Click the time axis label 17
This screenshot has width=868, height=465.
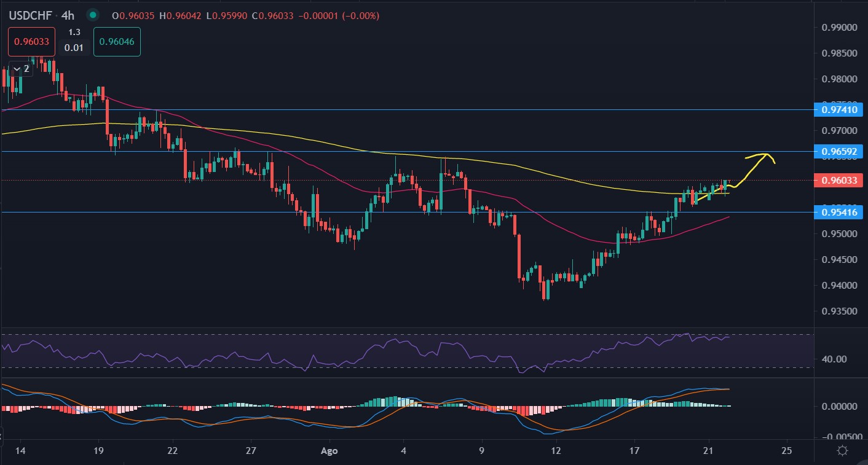(635, 450)
